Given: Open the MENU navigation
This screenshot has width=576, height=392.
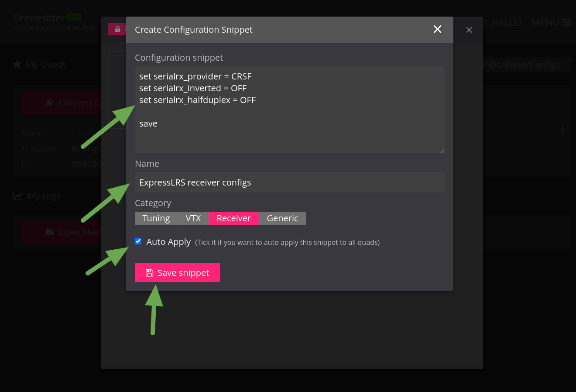Looking at the screenshot, I should pyautogui.click(x=545, y=22).
